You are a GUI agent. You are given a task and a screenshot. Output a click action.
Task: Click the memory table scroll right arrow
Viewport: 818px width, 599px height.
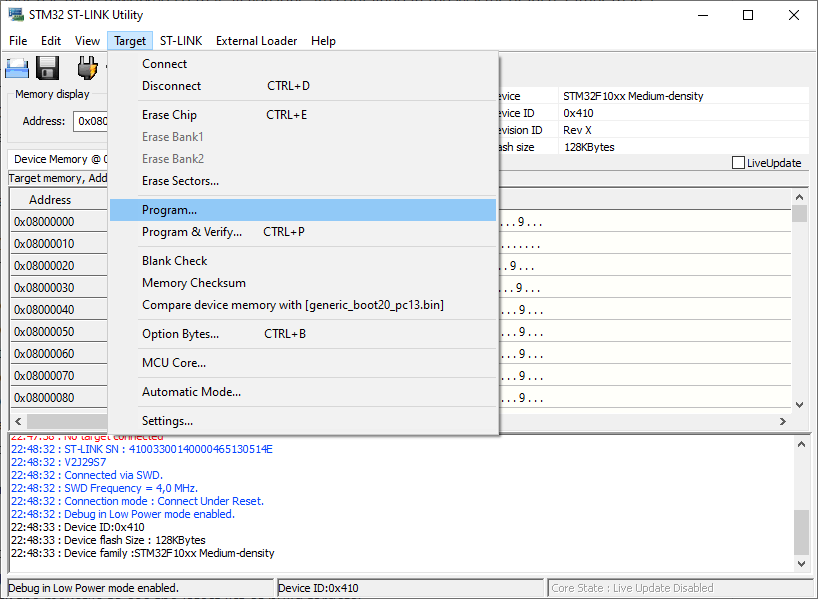coord(783,421)
